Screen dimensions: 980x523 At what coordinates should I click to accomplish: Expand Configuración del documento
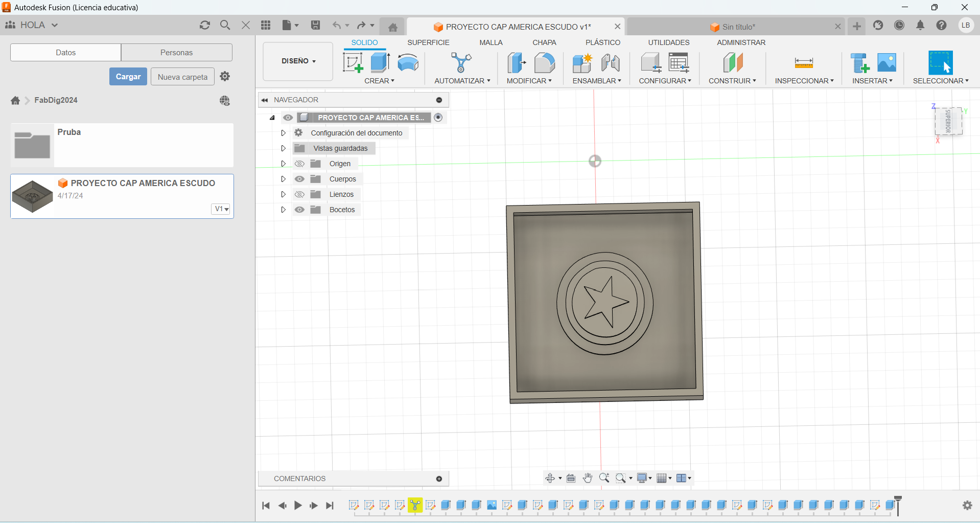(x=283, y=133)
